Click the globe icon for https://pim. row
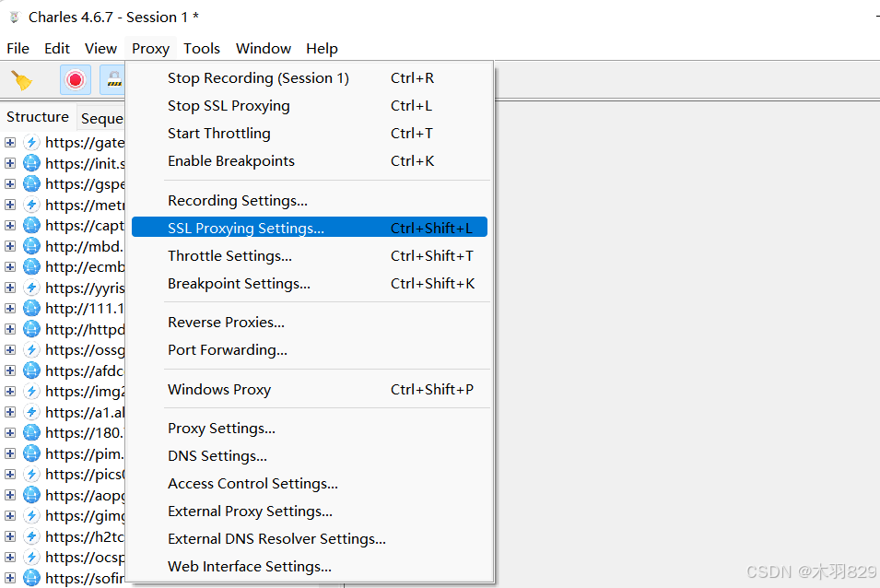 (x=32, y=453)
